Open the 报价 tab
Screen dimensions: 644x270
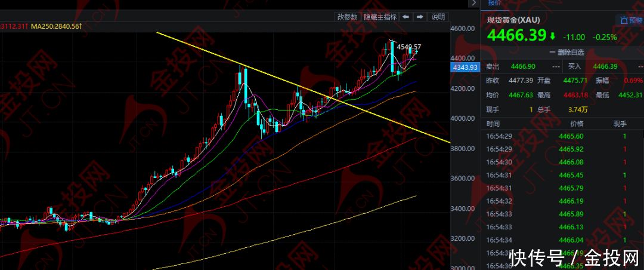point(496,3)
